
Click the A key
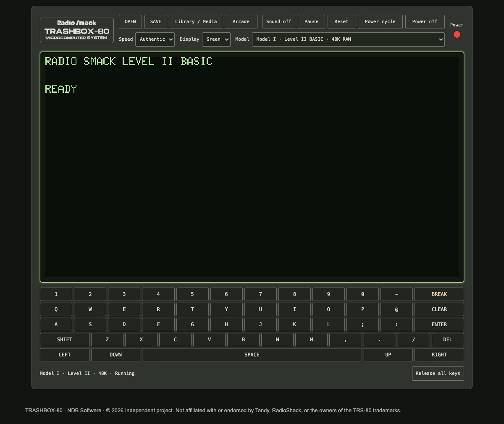pyautogui.click(x=56, y=325)
